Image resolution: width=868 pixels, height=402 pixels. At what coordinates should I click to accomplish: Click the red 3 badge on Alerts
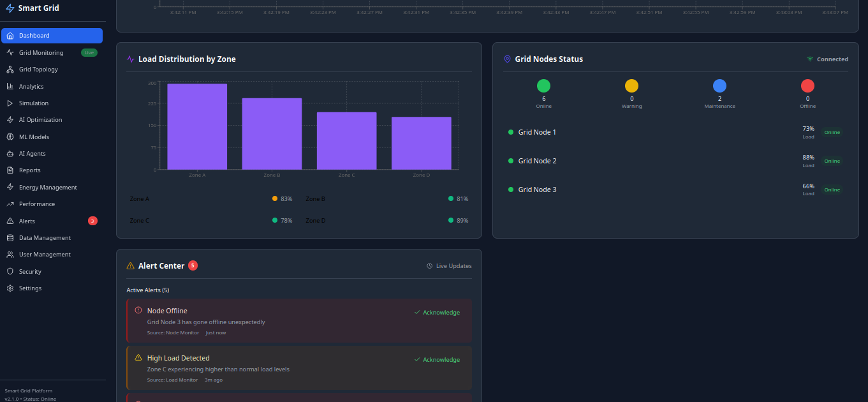click(x=92, y=221)
